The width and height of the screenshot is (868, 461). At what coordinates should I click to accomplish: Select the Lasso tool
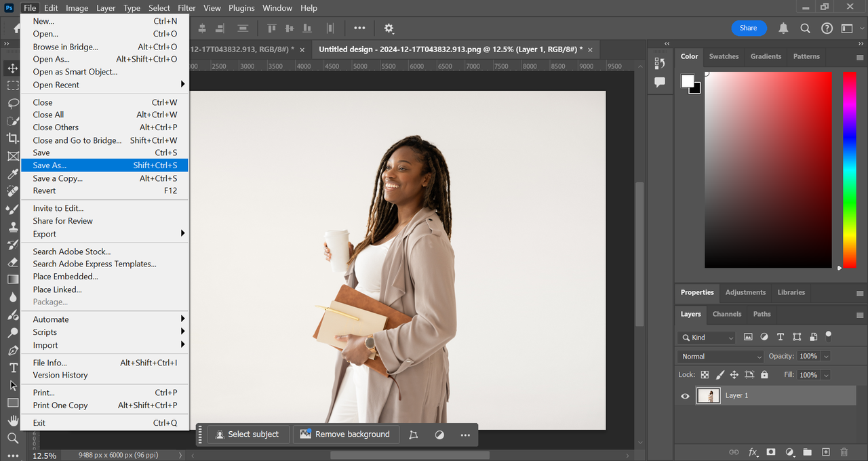tap(13, 103)
